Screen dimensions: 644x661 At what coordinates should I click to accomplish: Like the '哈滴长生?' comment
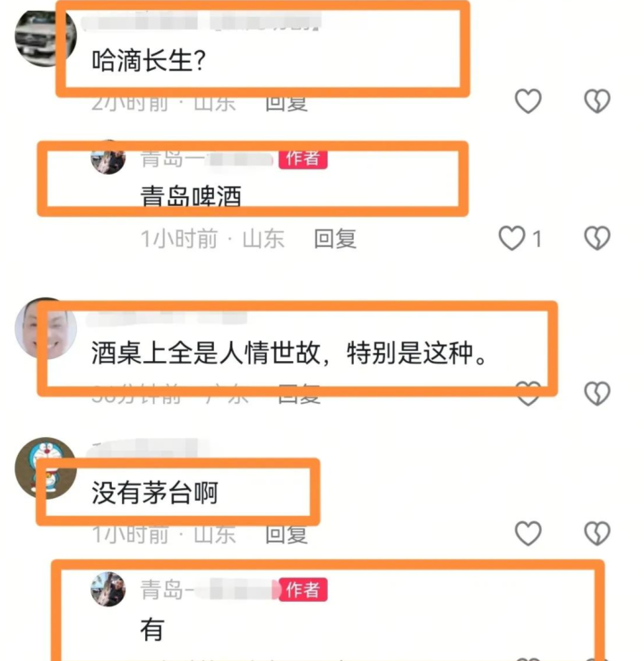(x=528, y=100)
